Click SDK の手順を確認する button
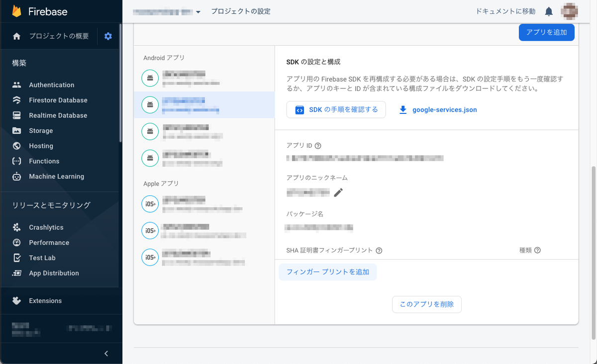 (x=336, y=110)
